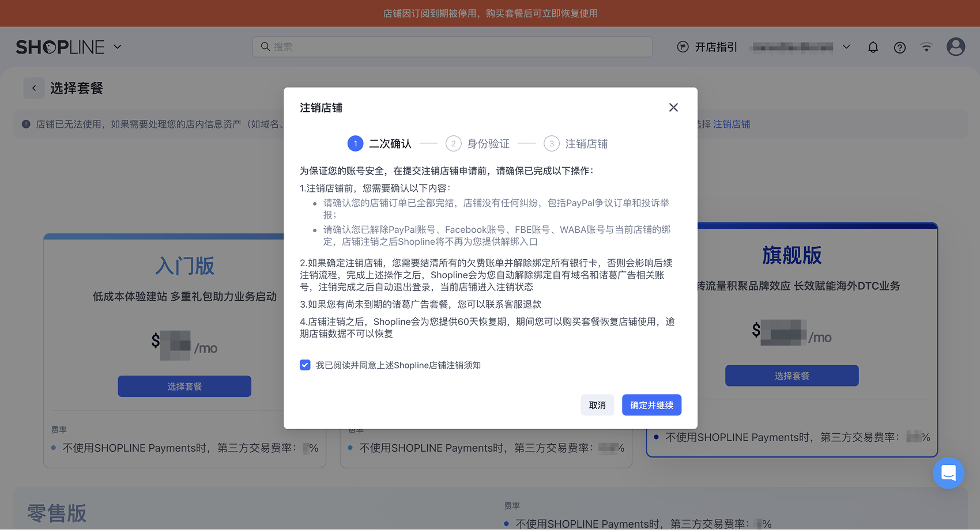
Task: Click the 取消 button
Action: coord(597,405)
